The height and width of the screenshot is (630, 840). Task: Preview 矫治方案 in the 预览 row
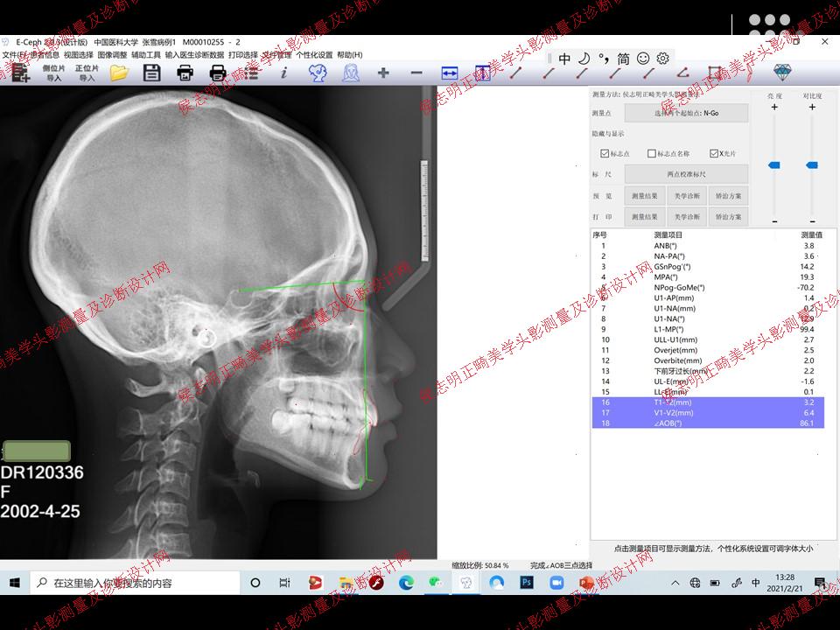(x=729, y=196)
